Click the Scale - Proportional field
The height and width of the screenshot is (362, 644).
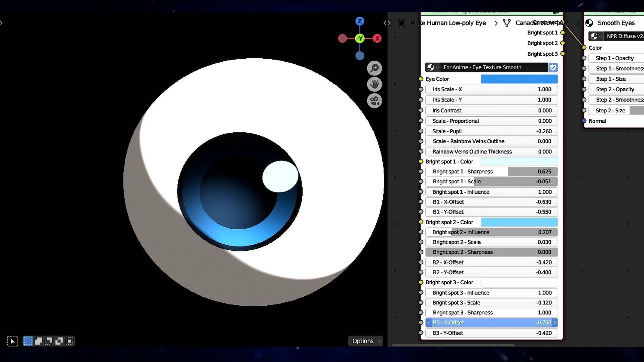click(x=491, y=121)
